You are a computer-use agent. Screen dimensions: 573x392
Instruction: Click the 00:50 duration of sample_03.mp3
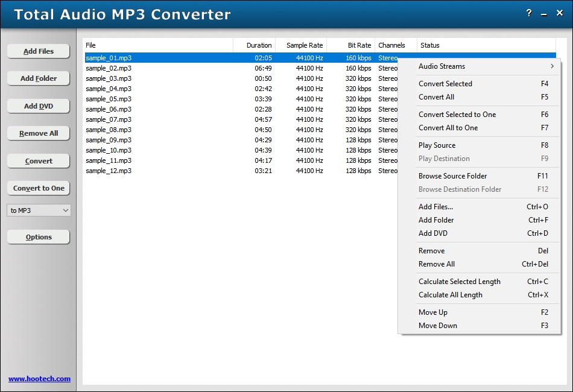[263, 78]
